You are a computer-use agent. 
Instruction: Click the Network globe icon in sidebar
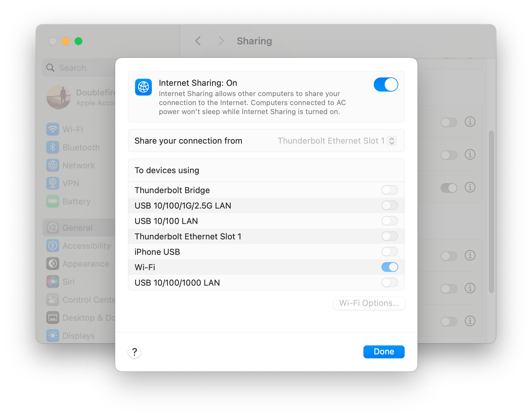tap(53, 165)
